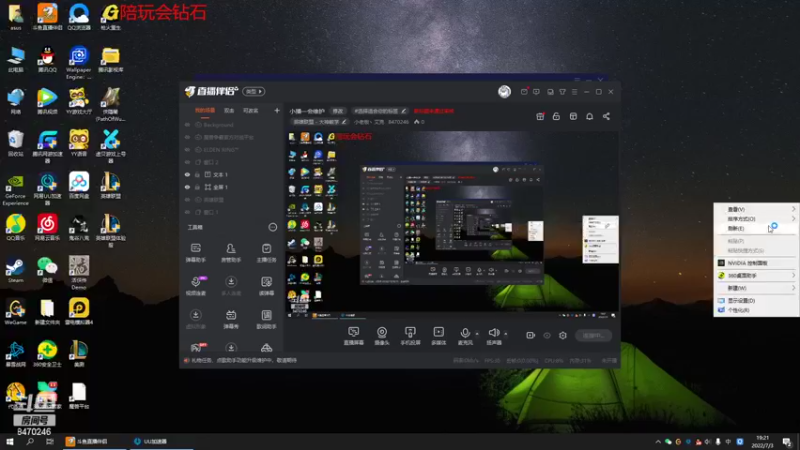Toggle preview eye icon in bottom bar
This screenshot has height=450, width=800.
[547, 335]
